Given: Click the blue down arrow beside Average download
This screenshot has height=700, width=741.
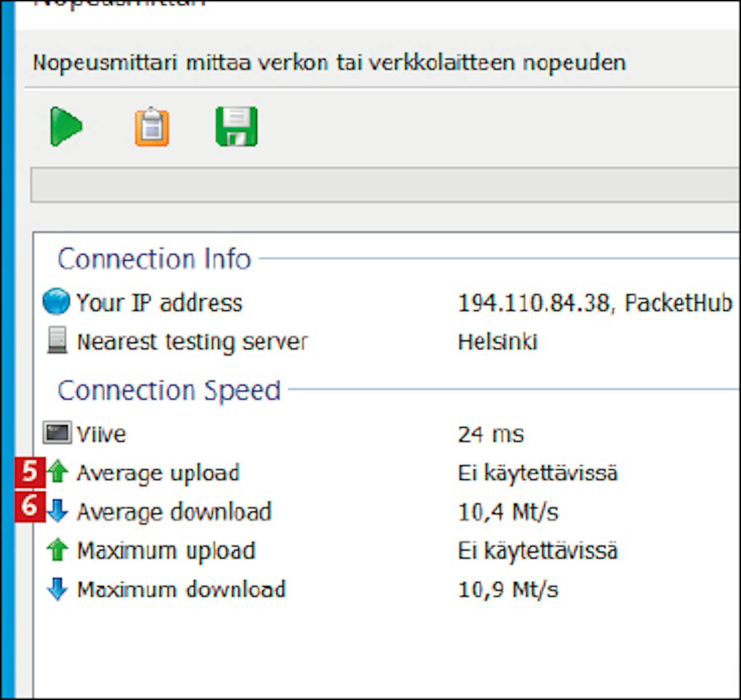Looking at the screenshot, I should tap(58, 510).
